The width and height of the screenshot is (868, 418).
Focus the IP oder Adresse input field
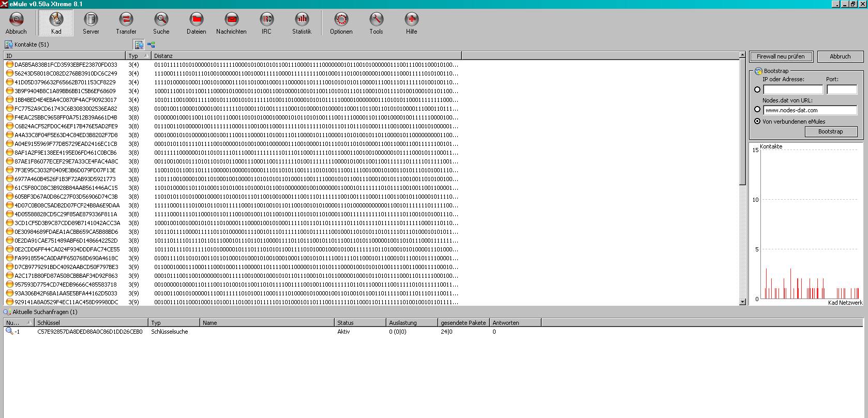793,89
